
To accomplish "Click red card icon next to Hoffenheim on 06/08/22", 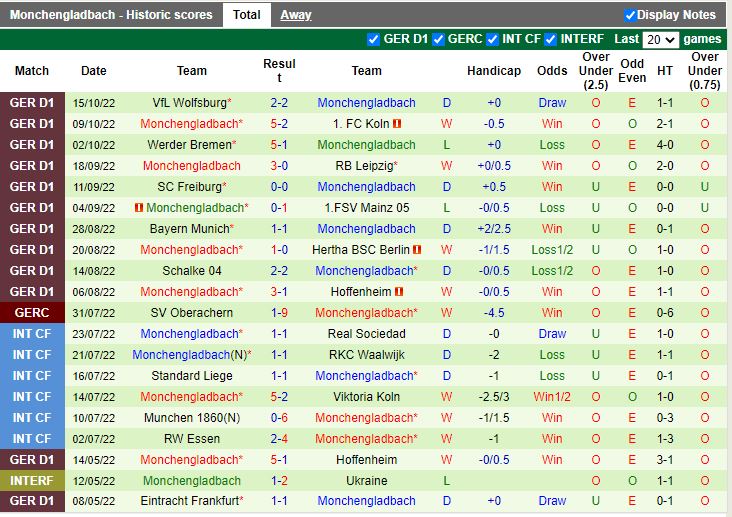I will [399, 292].
